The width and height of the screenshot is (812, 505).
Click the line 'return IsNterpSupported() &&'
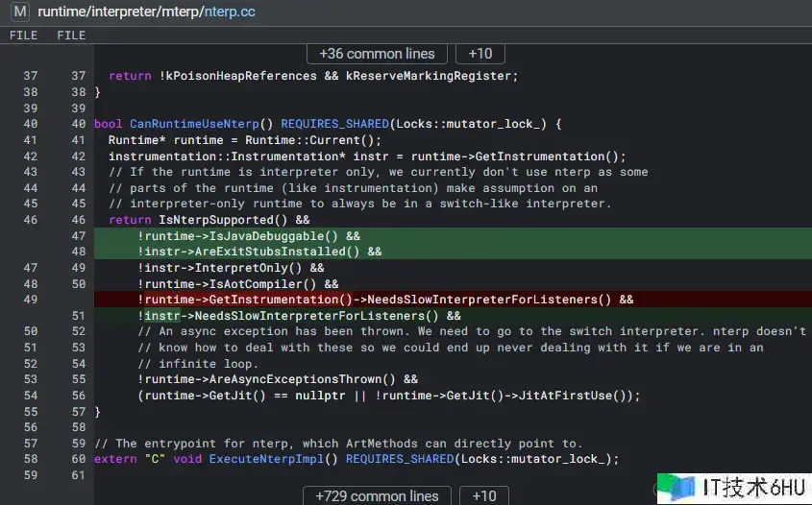[209, 220]
